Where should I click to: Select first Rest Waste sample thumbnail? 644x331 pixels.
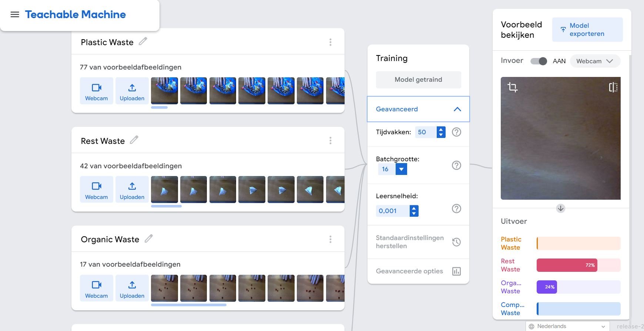coord(164,189)
